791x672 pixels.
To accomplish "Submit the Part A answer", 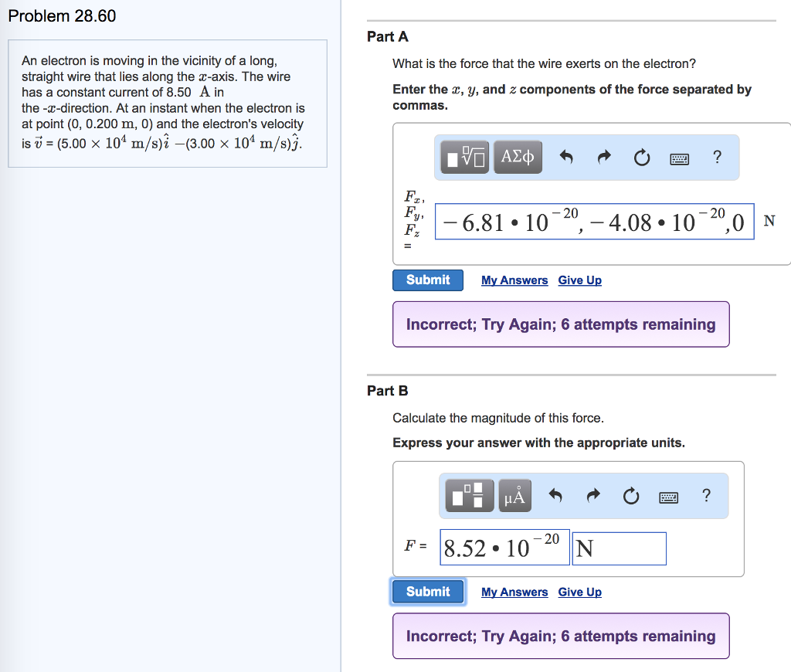I will 427,280.
